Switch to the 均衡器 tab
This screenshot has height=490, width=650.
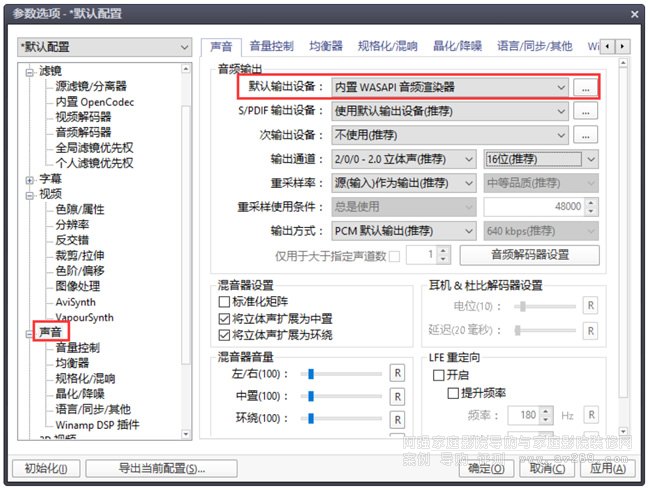(326, 46)
